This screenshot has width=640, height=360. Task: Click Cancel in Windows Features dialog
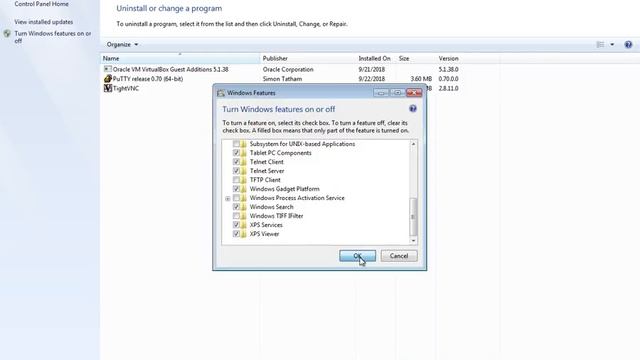(x=399, y=256)
